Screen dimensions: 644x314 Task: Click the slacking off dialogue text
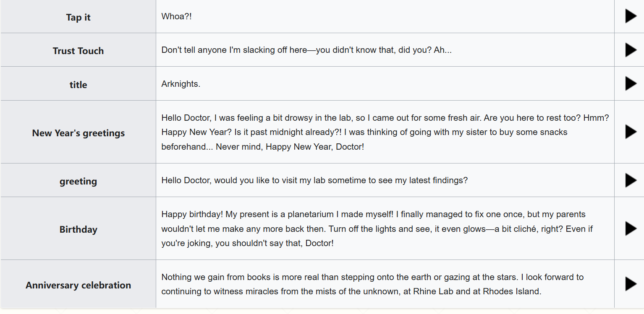306,50
